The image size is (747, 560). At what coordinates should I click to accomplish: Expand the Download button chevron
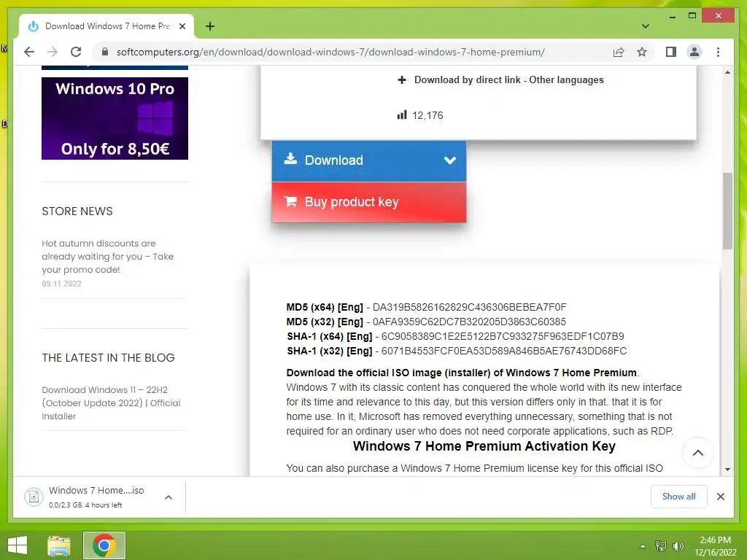coord(449,160)
